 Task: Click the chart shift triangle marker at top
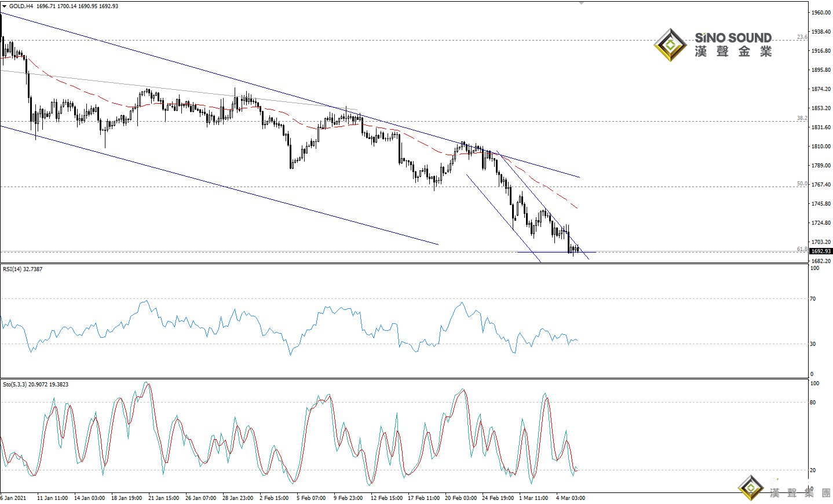click(581, 3)
